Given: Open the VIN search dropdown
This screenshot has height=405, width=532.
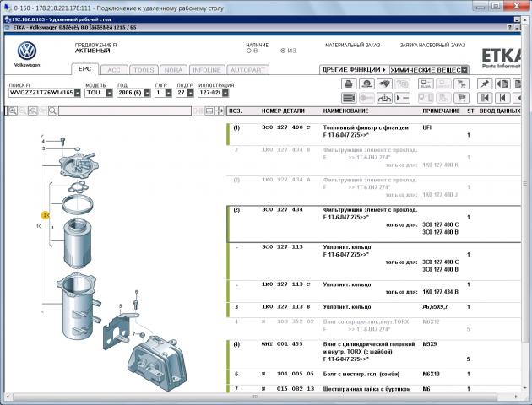Looking at the screenshot, I should (78, 93).
